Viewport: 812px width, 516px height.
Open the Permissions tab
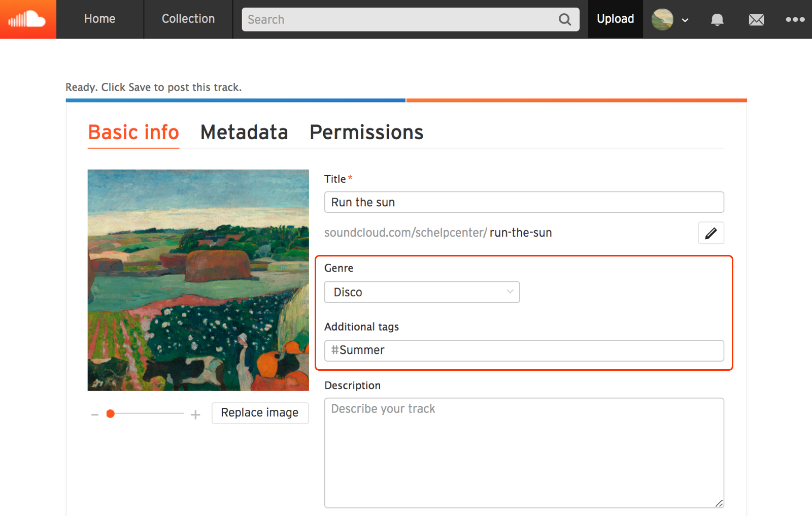[366, 132]
